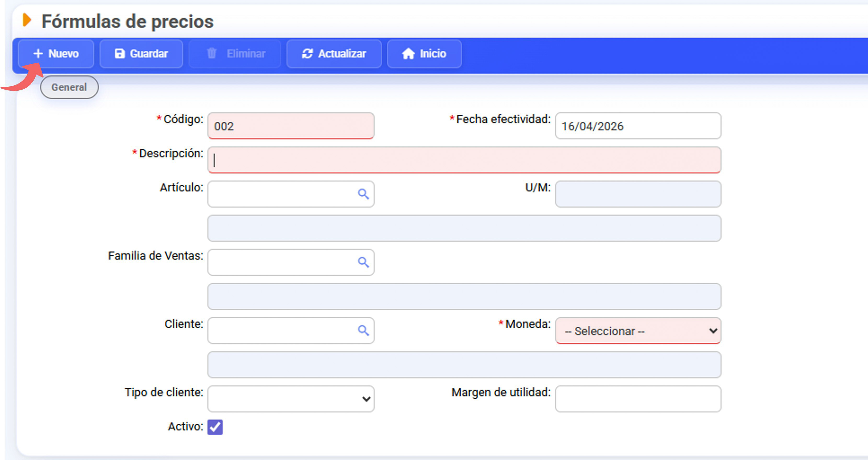
Task: Click the client name box below Cliente
Action: point(464,365)
